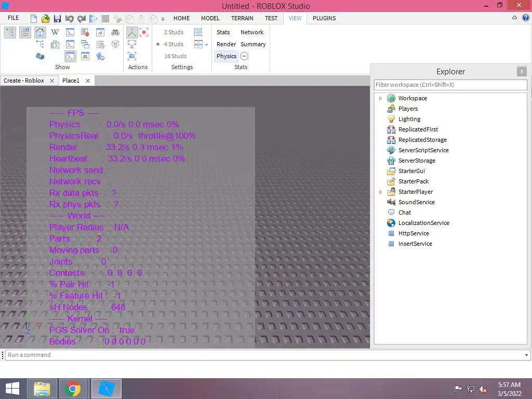Toggle the highlighted console window icon in third row
Screen dimensions: 532x399
[70, 56]
